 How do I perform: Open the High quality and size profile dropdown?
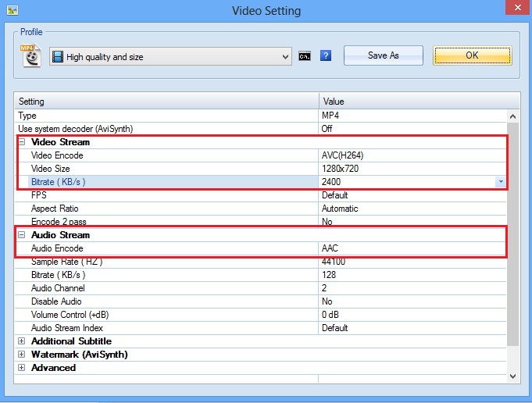click(170, 56)
